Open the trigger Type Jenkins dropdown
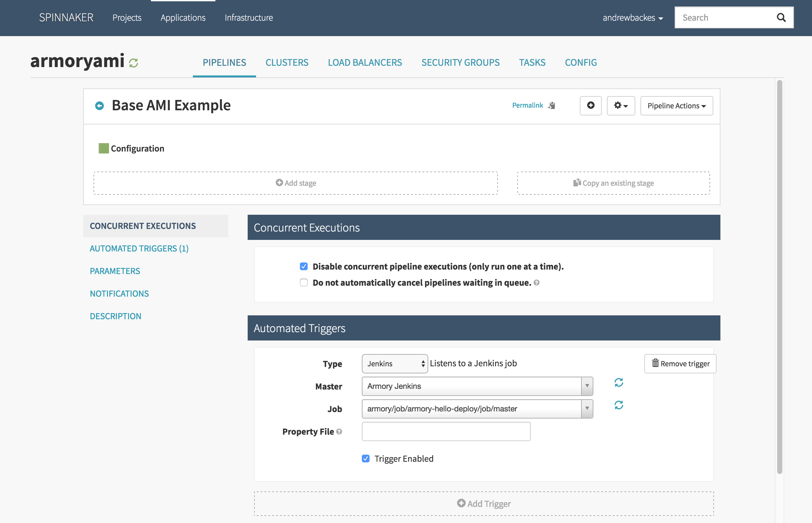This screenshot has width=812, height=523. (x=395, y=364)
